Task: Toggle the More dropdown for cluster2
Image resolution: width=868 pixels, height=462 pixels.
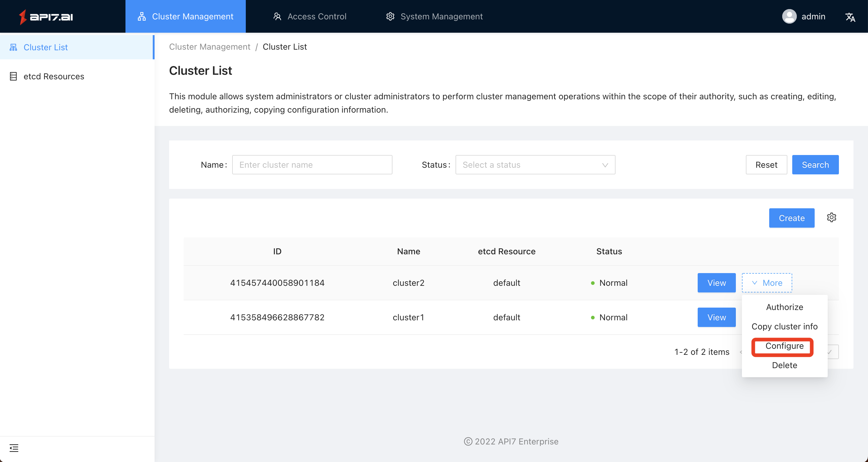Action: (766, 283)
